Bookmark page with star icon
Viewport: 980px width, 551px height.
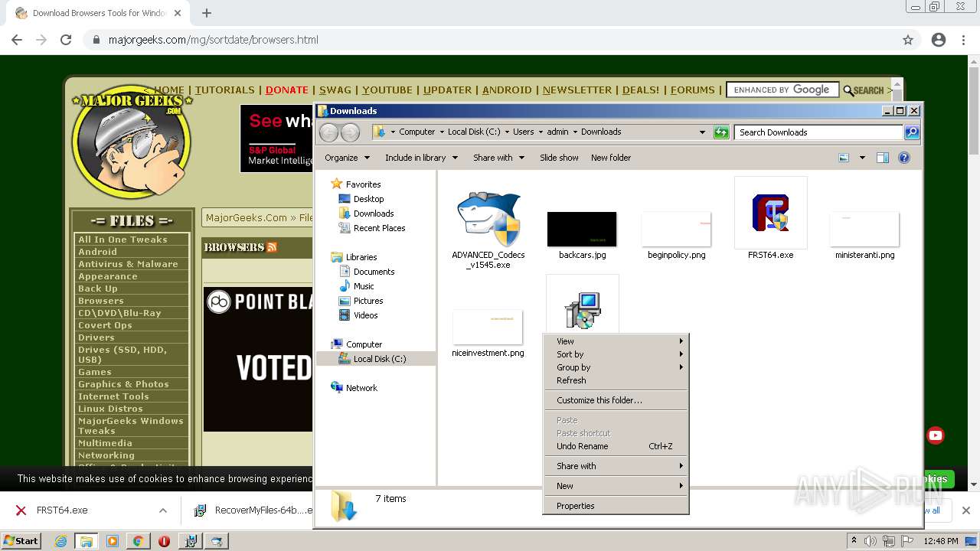click(908, 40)
